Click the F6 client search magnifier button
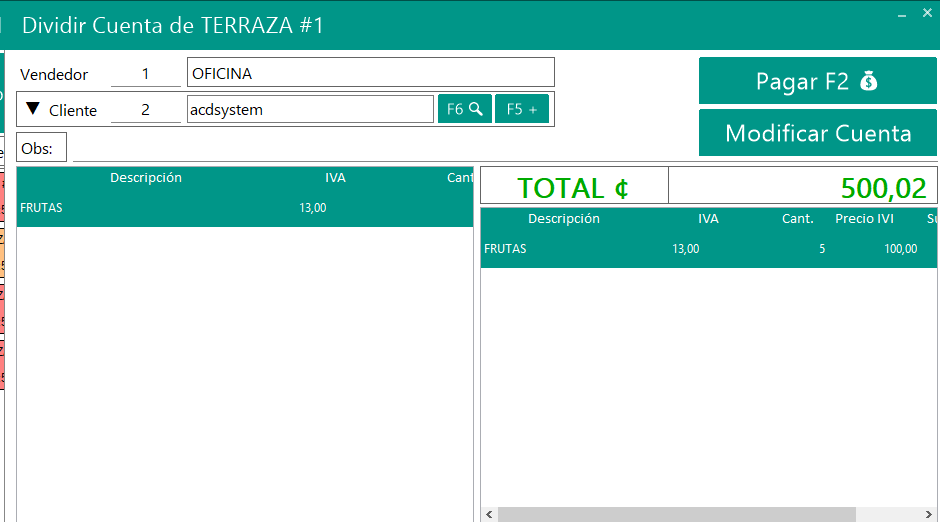Screen dimensions: 940x522 464,109
